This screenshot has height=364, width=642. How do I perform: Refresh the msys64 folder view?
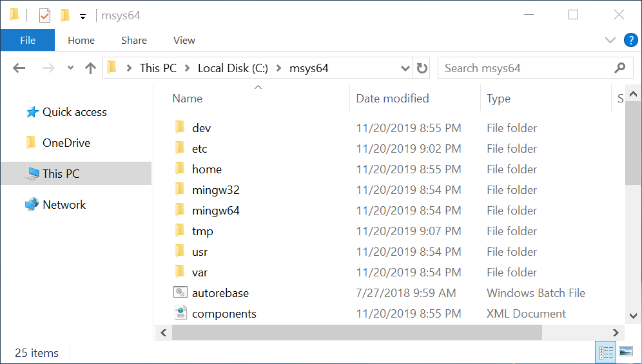pyautogui.click(x=422, y=68)
